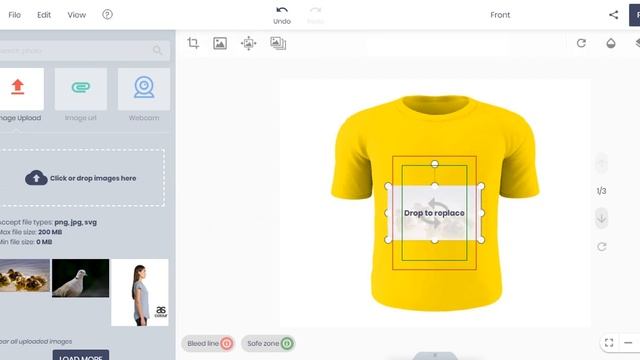Click the center/position image icon
Screen dimensions: 640x360
[249, 43]
